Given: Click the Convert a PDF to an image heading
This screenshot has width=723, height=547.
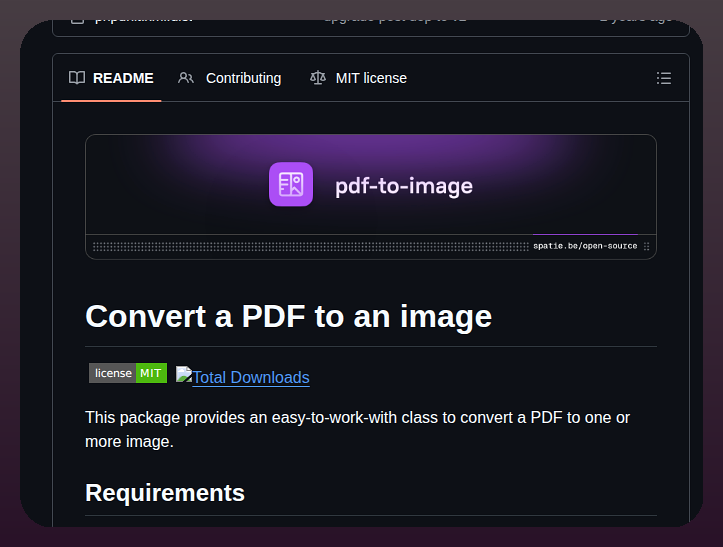Looking at the screenshot, I should point(289,316).
